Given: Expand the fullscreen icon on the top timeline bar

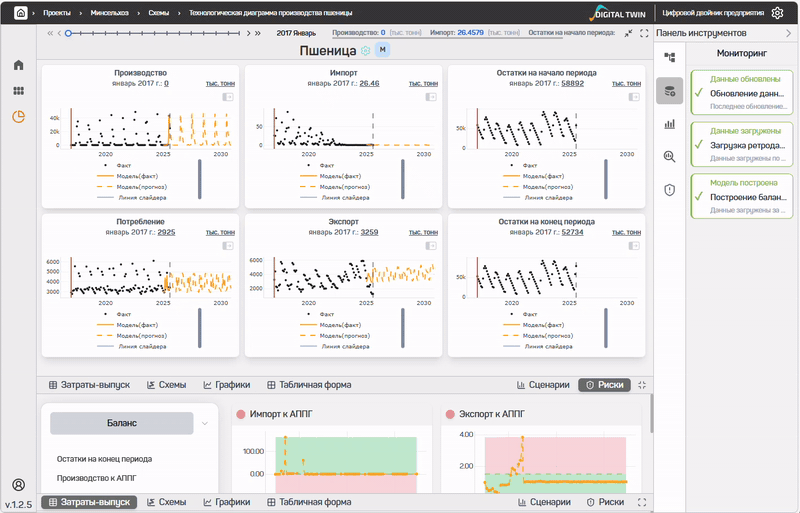Looking at the screenshot, I should coord(644,33).
